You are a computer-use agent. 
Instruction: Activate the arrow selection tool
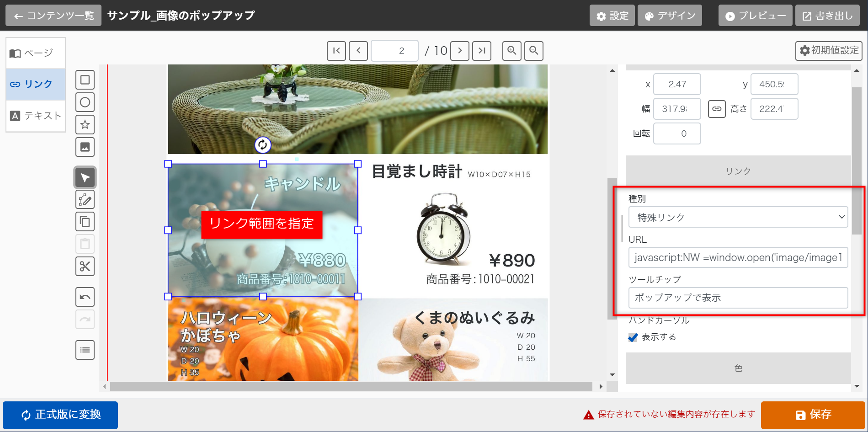[x=85, y=177]
